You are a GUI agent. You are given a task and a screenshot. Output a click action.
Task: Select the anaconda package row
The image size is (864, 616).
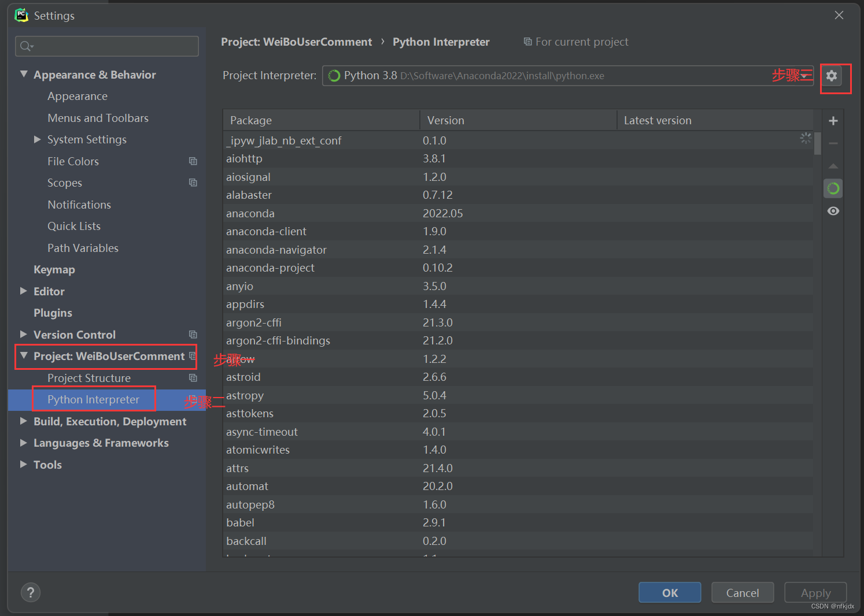click(x=518, y=213)
